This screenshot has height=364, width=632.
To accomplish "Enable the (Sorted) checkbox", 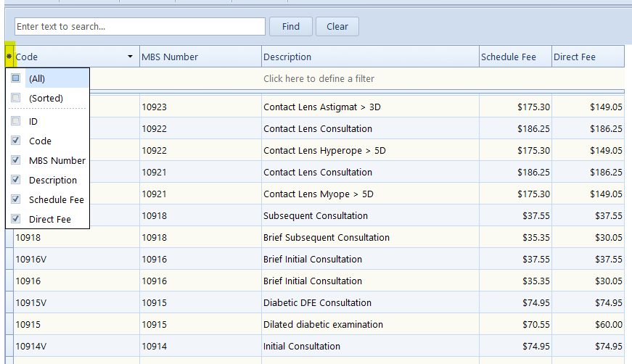I will [x=16, y=98].
